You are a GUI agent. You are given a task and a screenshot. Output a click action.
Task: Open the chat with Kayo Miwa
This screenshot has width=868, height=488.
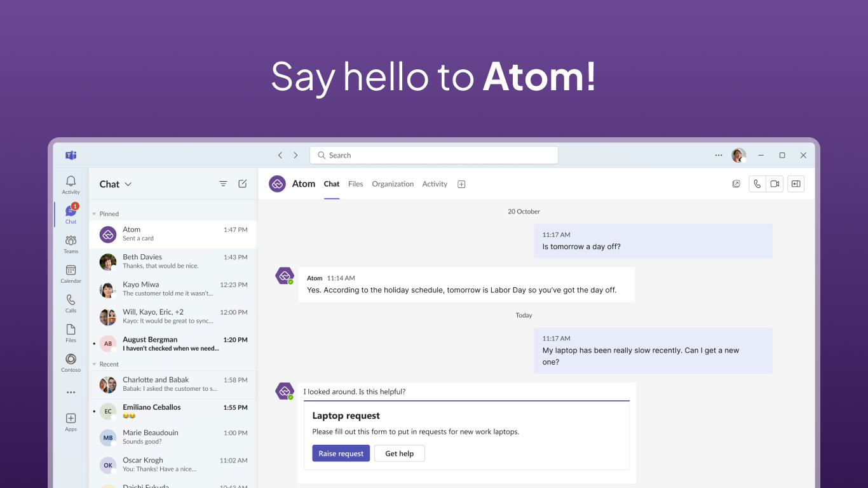coord(173,289)
